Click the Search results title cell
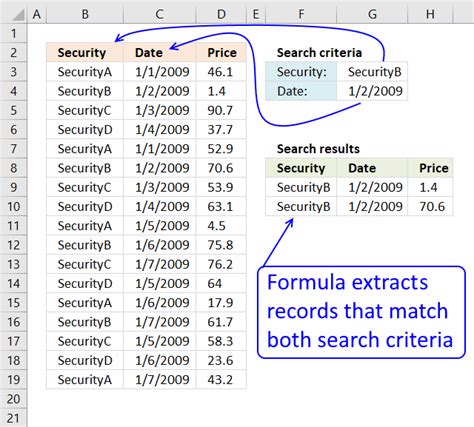The height and width of the screenshot is (427, 474). (318, 149)
